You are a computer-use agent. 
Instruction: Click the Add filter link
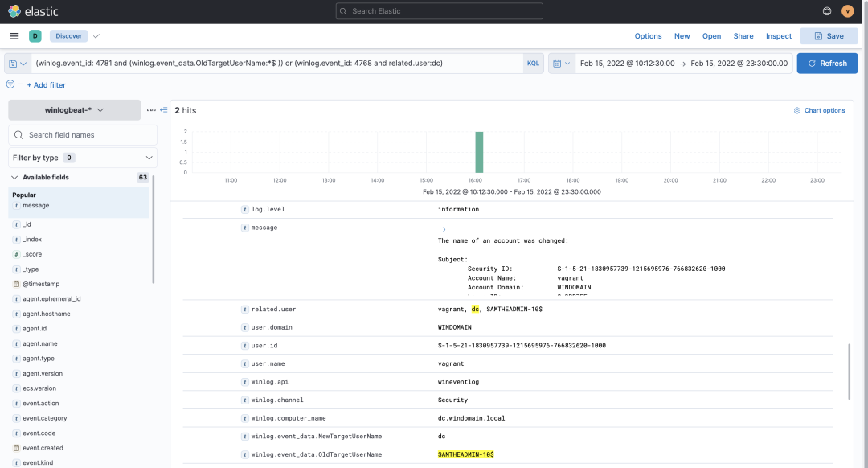[x=46, y=84]
